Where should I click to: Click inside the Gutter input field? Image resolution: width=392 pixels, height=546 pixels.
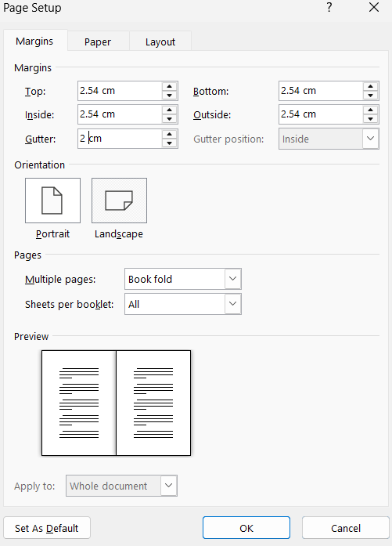(x=120, y=139)
